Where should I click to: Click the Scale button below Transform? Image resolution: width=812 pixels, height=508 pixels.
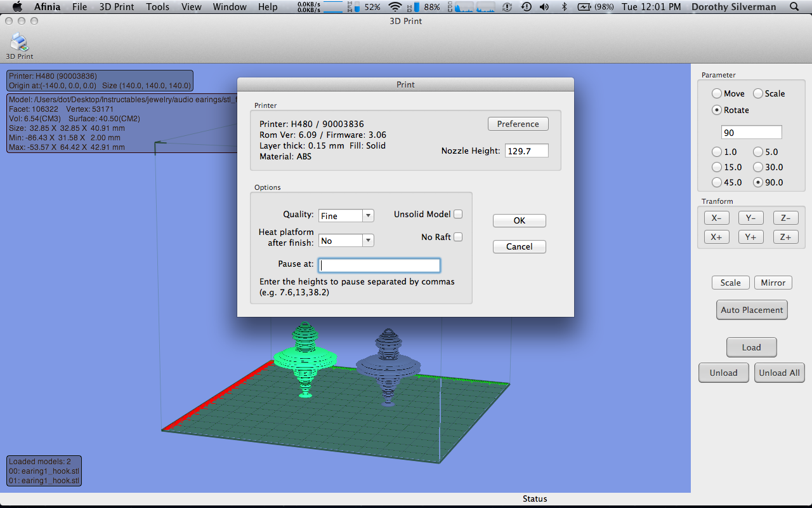730,283
